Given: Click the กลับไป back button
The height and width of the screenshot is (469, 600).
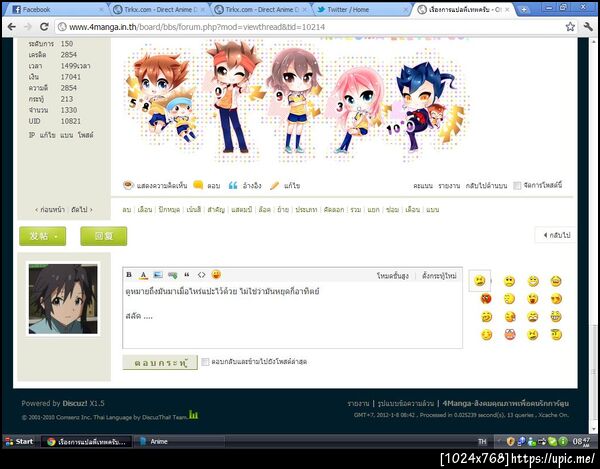Looking at the screenshot, I should [557, 235].
